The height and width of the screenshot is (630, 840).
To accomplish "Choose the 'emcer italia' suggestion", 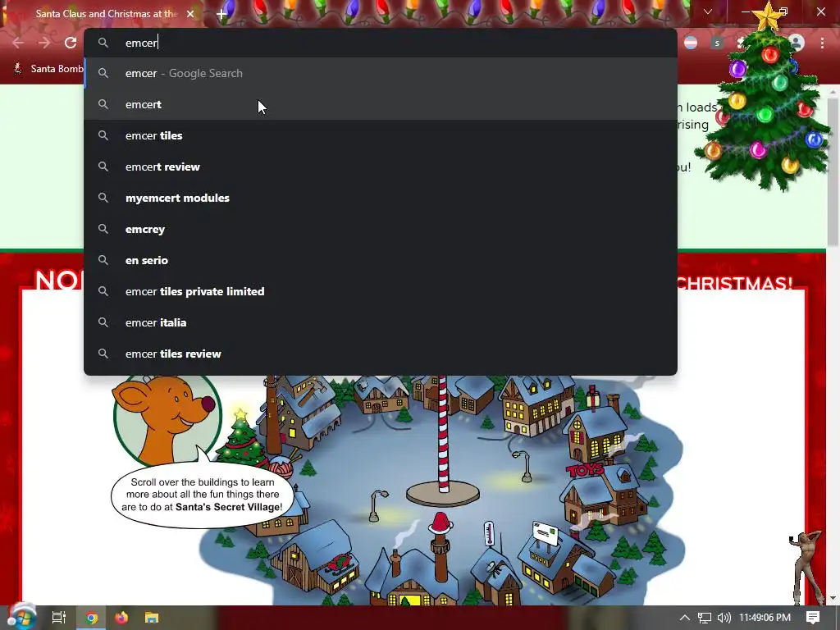I will [x=381, y=322].
